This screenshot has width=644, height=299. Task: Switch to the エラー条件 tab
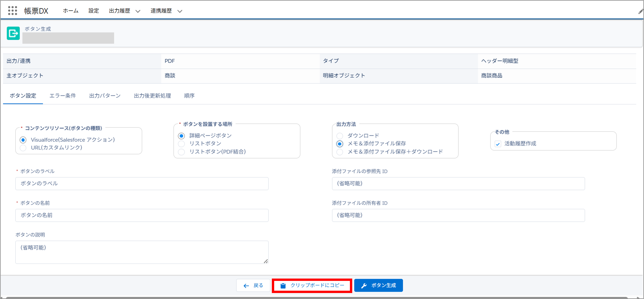(x=62, y=96)
